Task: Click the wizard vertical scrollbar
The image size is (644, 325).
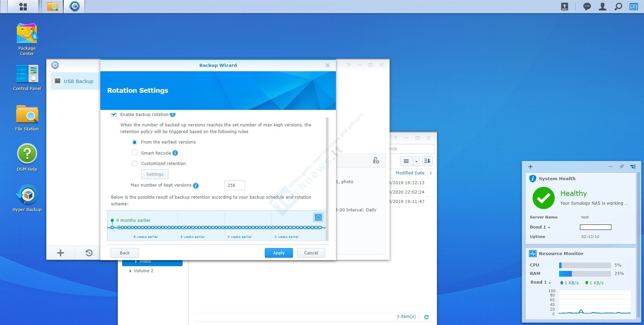Action: 327,179
